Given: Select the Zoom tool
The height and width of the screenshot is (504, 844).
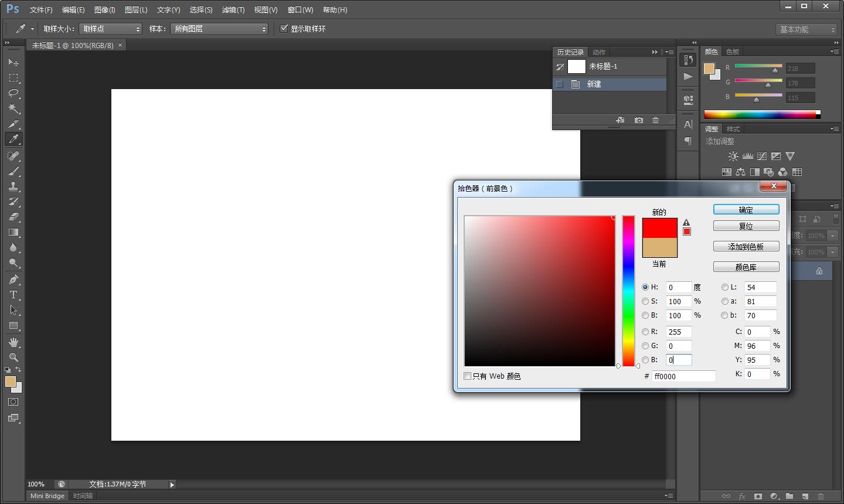Looking at the screenshot, I should (x=13, y=357).
